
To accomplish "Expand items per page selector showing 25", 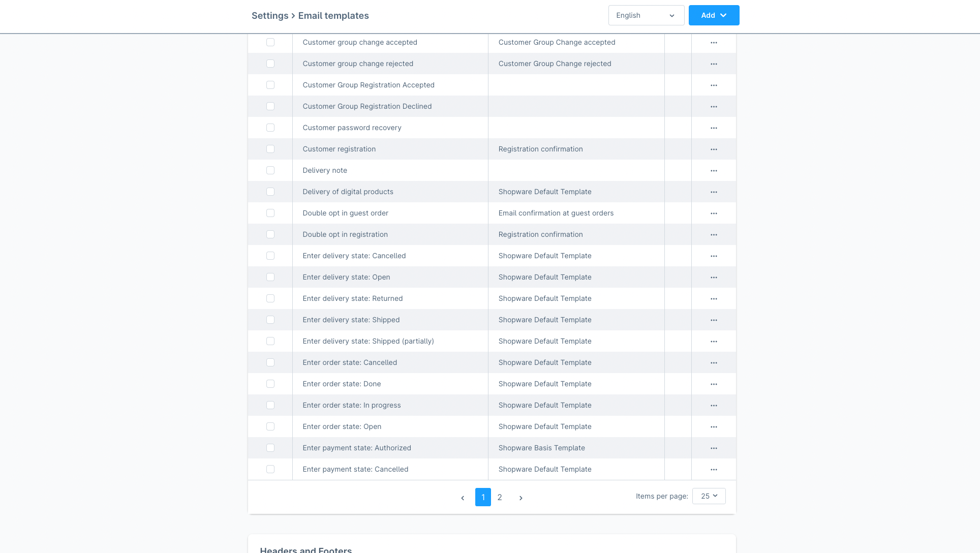I will (708, 496).
